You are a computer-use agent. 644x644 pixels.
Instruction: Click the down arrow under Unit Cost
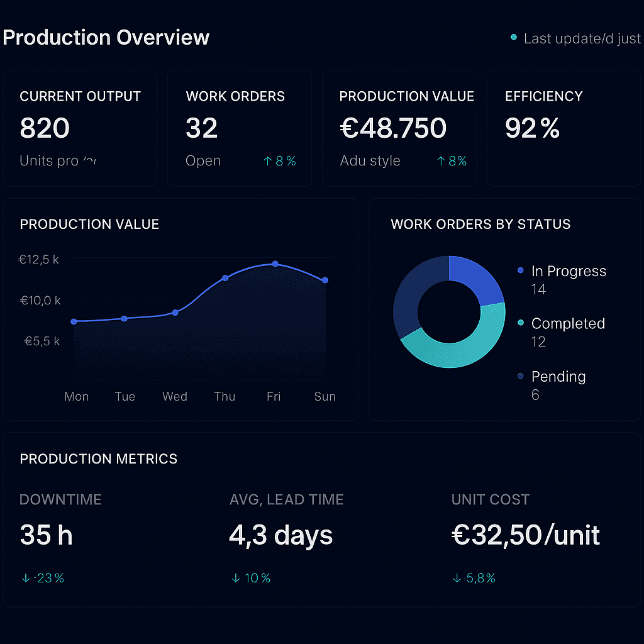click(x=457, y=578)
